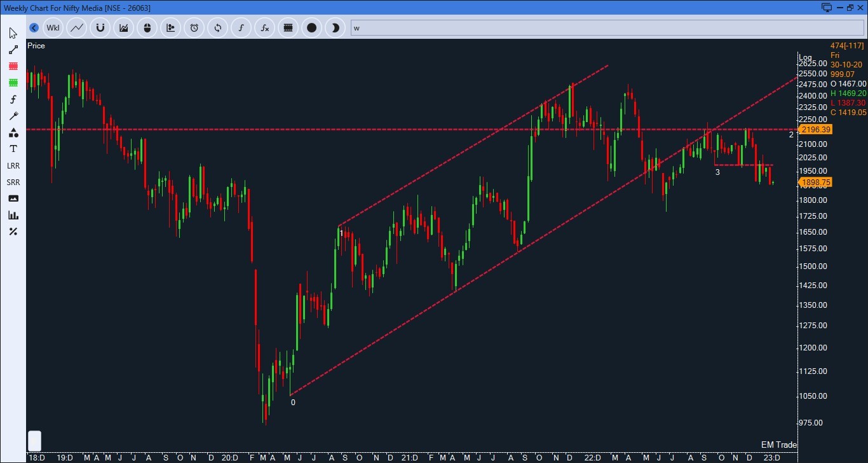The width and height of the screenshot is (868, 463).
Task: Open the alarm clock alerts
Action: coord(194,28)
